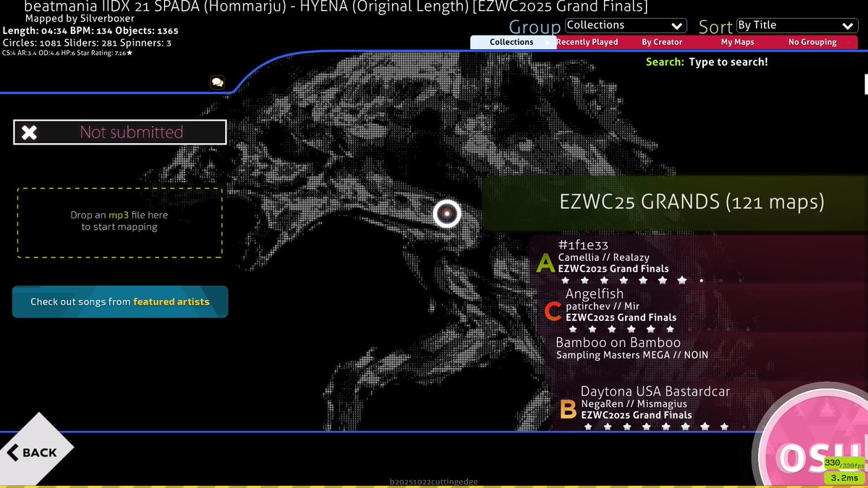Switch to the Collections tab

pyautogui.click(x=511, y=42)
